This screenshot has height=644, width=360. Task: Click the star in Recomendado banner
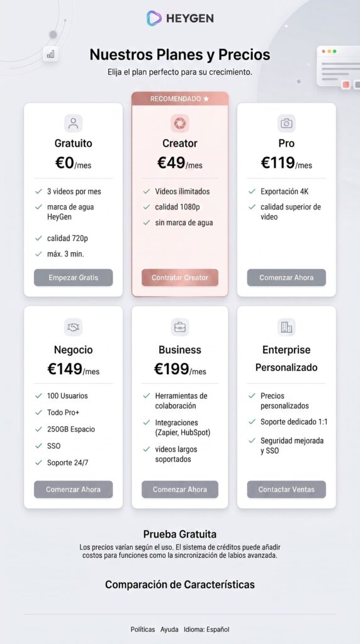tap(206, 99)
